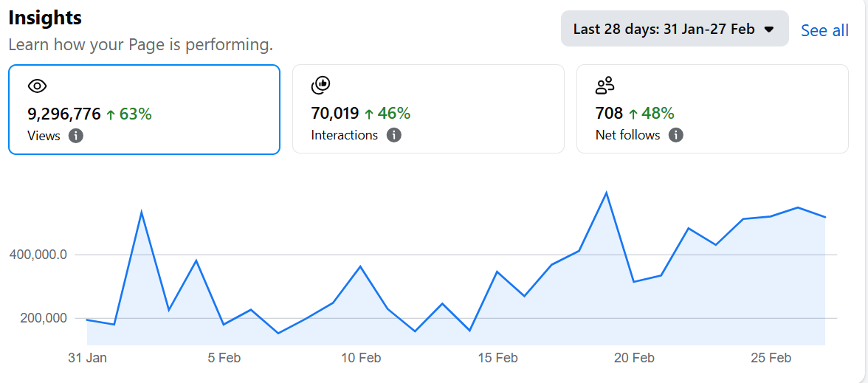Click the Interactions thumbs-up icon
868x383 pixels.
pyautogui.click(x=320, y=86)
